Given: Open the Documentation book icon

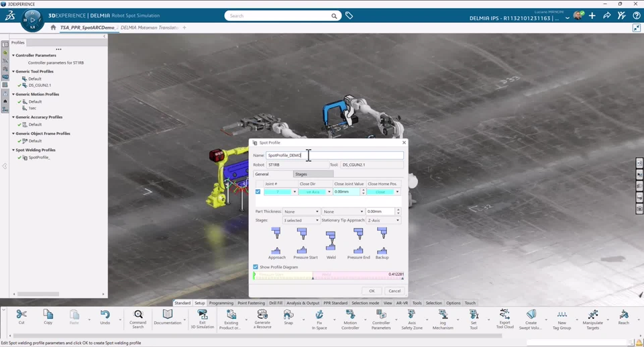Looking at the screenshot, I should [168, 315].
